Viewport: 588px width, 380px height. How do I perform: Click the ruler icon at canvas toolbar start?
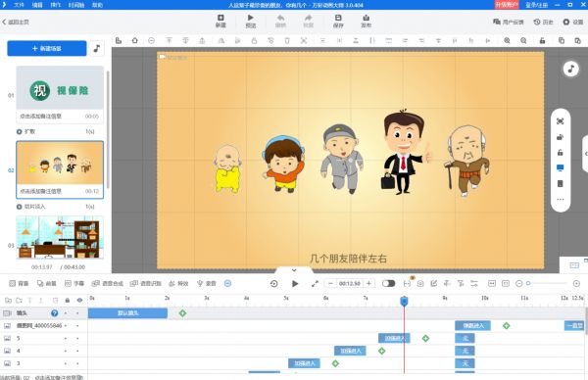click(119, 40)
